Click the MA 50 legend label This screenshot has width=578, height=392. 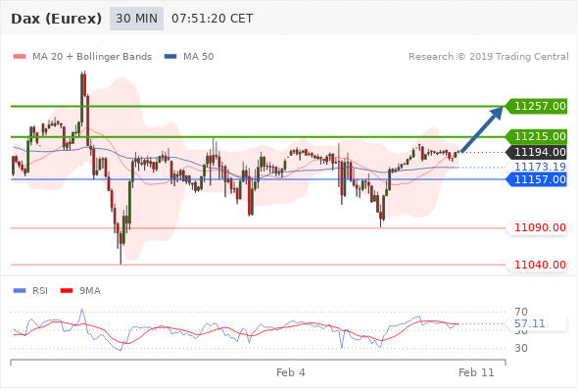click(198, 57)
